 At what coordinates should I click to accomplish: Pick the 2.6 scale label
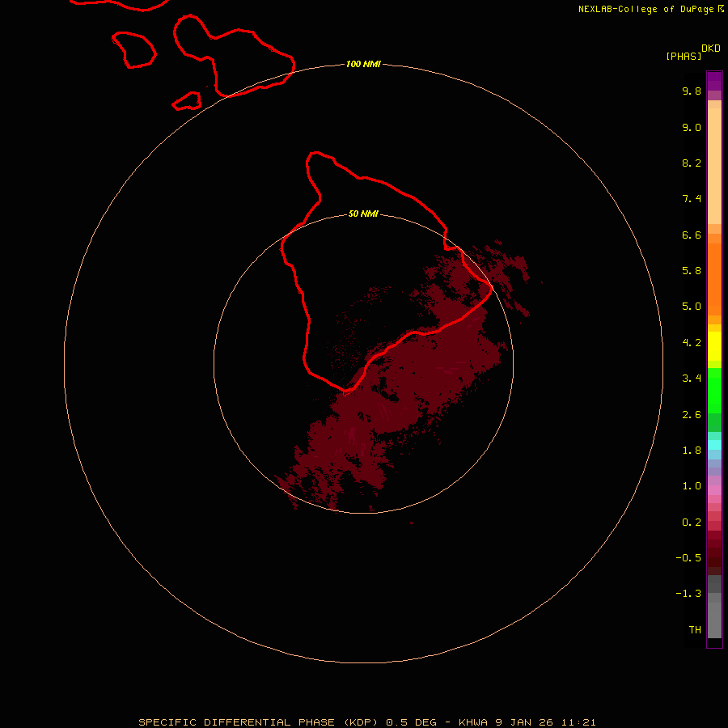click(692, 415)
